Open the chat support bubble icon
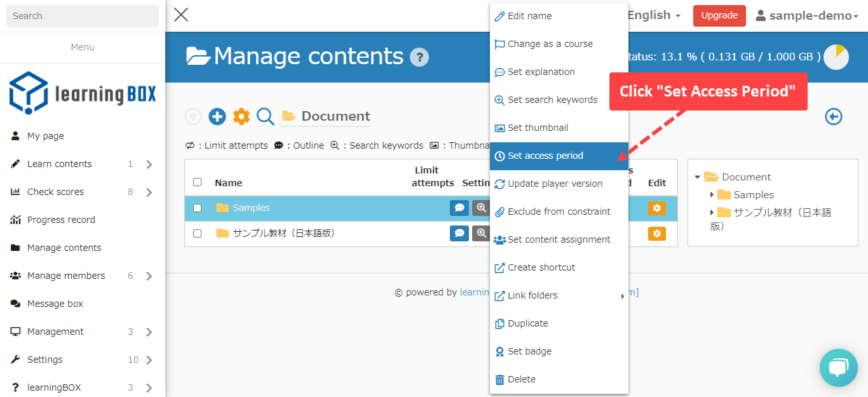Viewport: 868px width, 397px height. (x=838, y=368)
